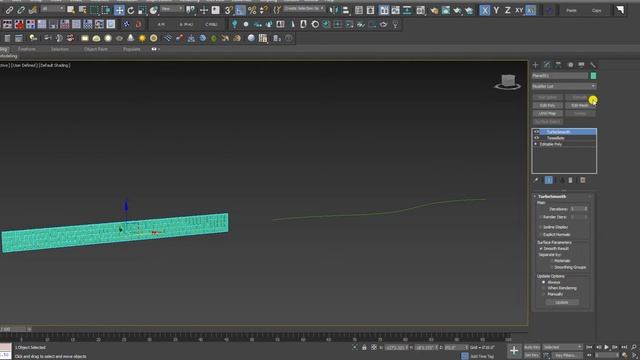Image resolution: width=640 pixels, height=360 pixels.
Task: Click the Select and Link chain icon
Action: click(9, 10)
